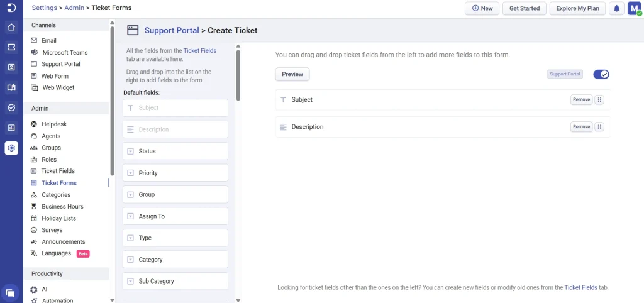The height and width of the screenshot is (303, 644).
Task: Remove the Subject field from form
Action: [x=581, y=100]
